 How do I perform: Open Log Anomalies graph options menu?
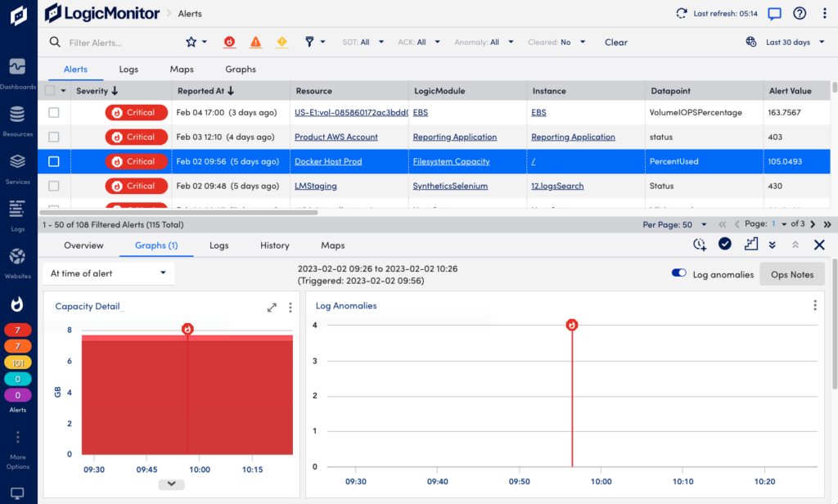point(815,305)
